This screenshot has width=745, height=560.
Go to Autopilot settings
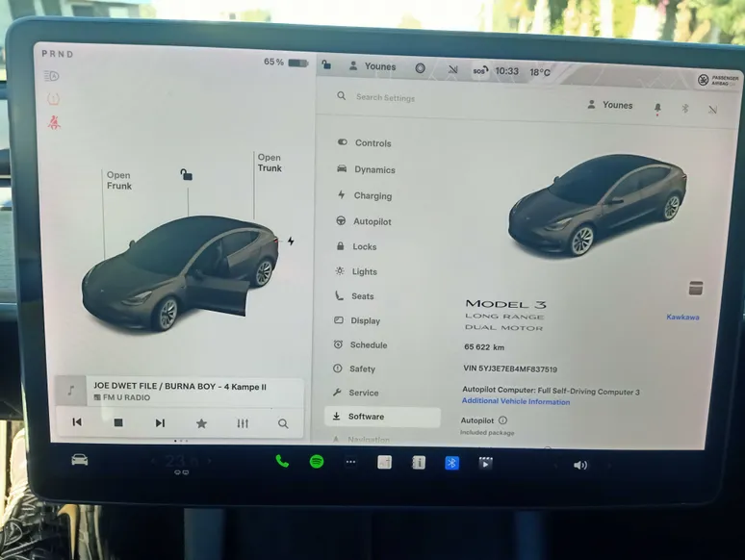(364, 221)
